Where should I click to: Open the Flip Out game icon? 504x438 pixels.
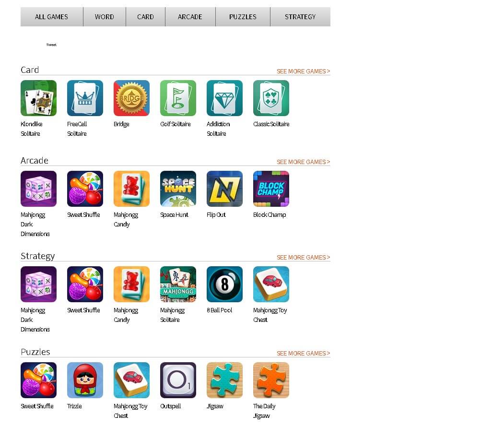click(225, 189)
